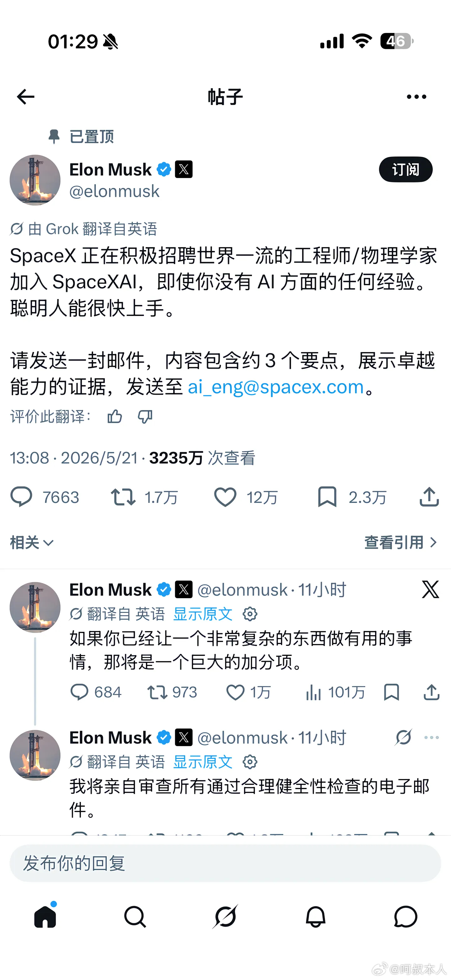Show original text on first reply
The height and width of the screenshot is (980, 451).
pos(203,614)
